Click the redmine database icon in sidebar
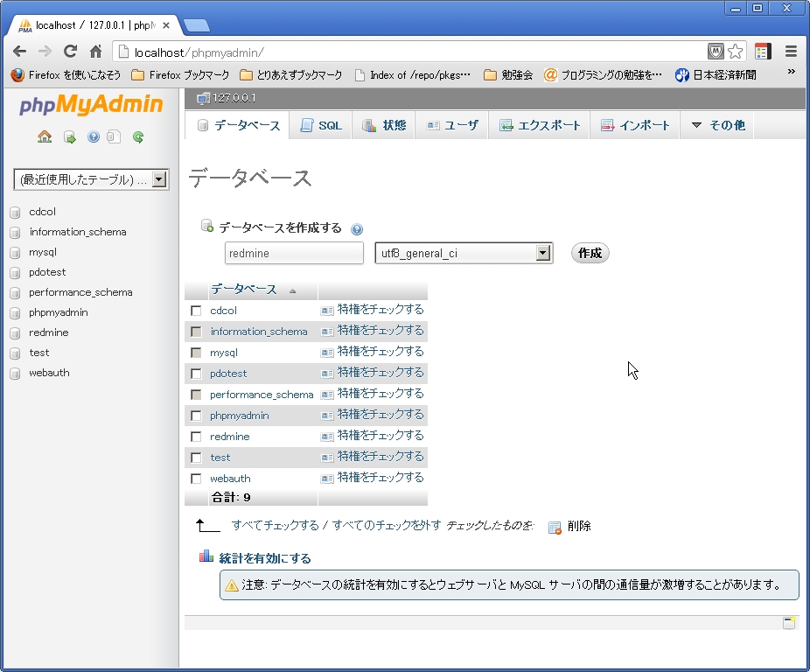The image size is (810, 672). pos(16,332)
